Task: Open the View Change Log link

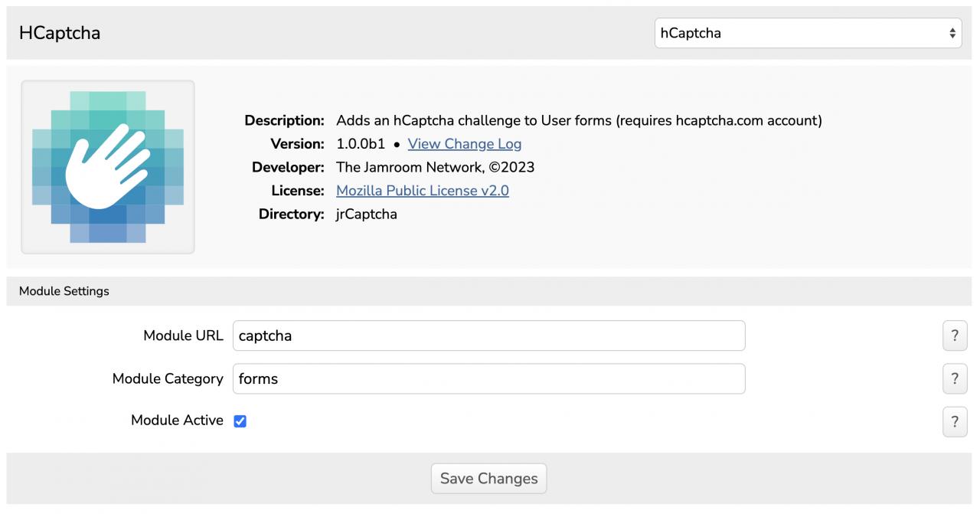Action: (x=464, y=144)
